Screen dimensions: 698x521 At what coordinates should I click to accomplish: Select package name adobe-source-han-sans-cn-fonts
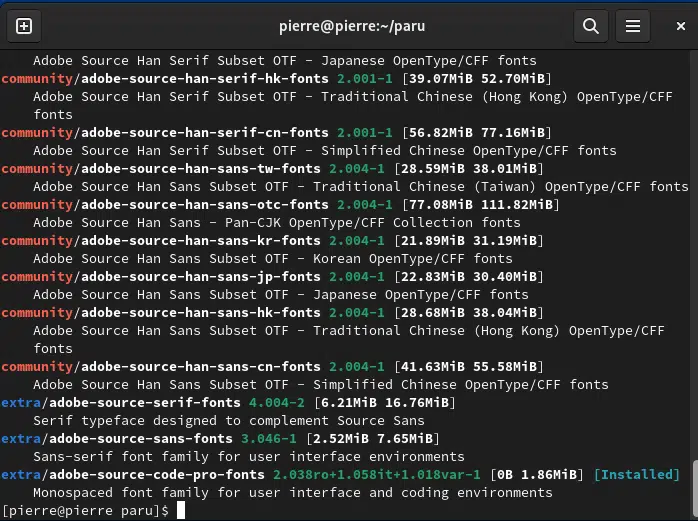point(201,367)
